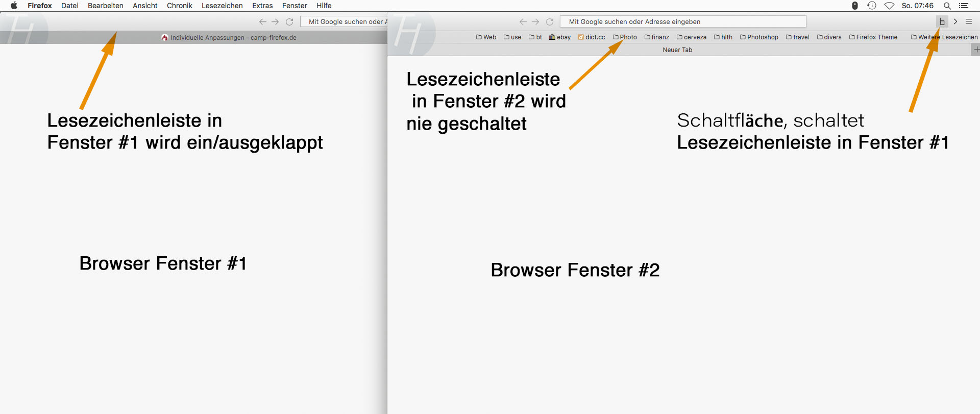
Task: Expand the Weitere Lesezeichen folder
Action: [x=944, y=37]
